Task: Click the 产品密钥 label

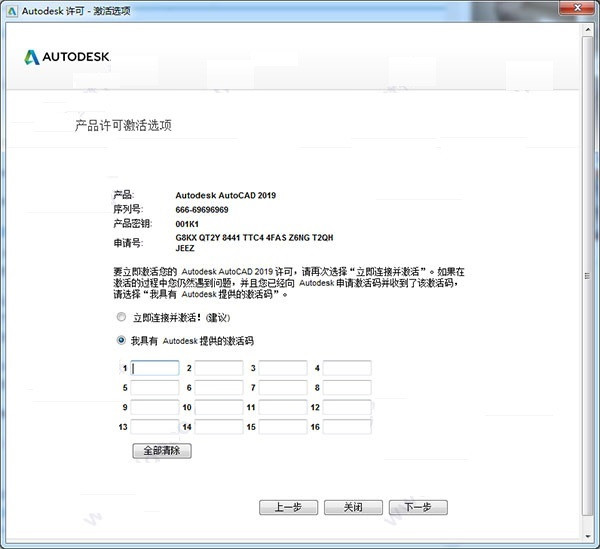Action: pos(132,223)
